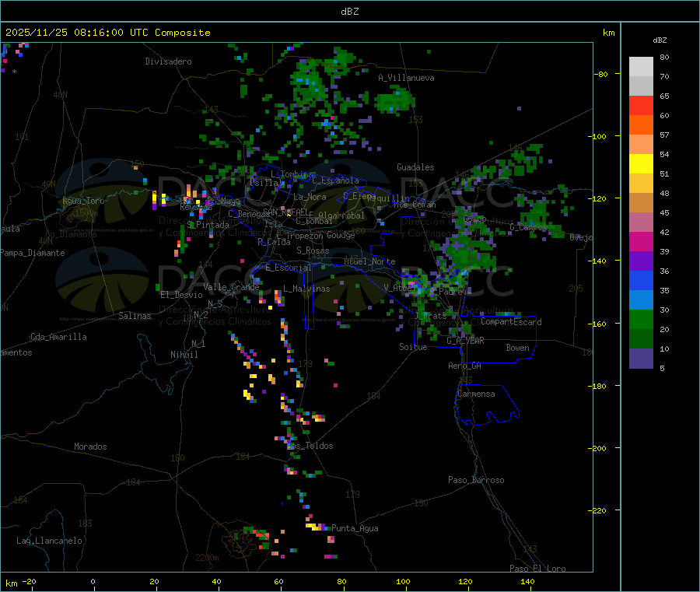Click the green 20 dBZ legend swatch

point(641,319)
